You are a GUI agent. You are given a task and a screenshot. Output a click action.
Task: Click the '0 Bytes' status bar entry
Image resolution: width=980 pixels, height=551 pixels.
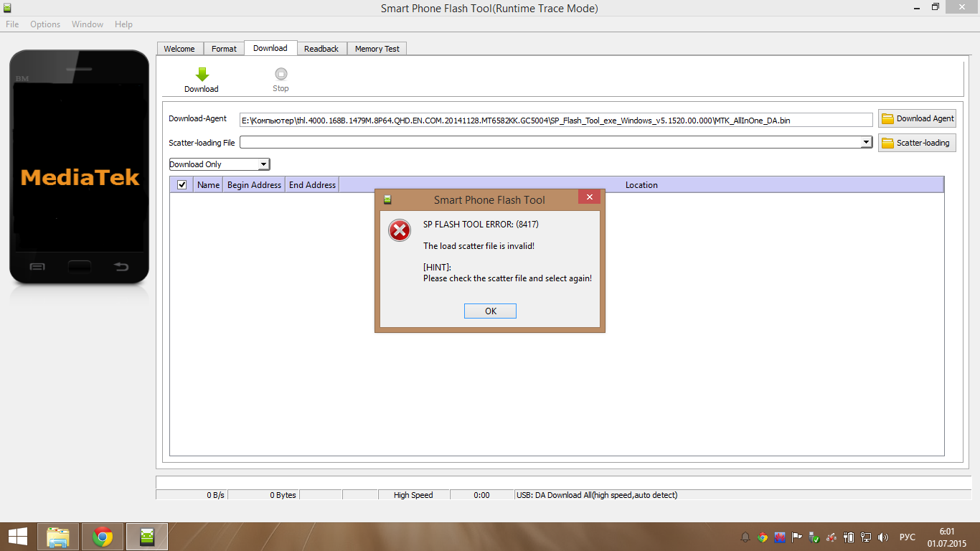click(263, 495)
